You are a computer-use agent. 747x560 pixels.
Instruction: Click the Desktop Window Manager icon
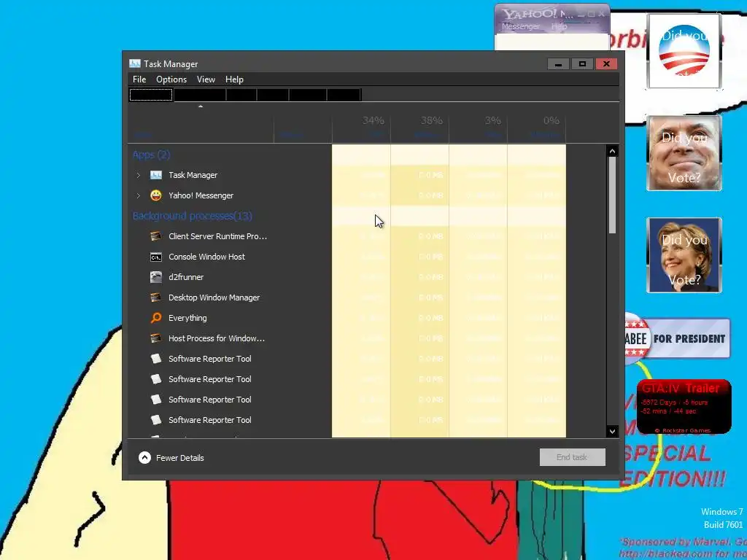pyautogui.click(x=156, y=297)
